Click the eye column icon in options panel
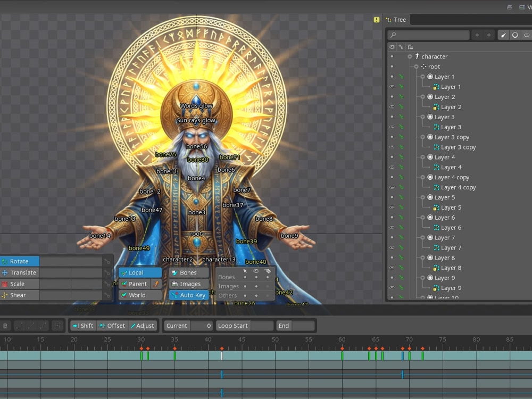 click(x=256, y=271)
